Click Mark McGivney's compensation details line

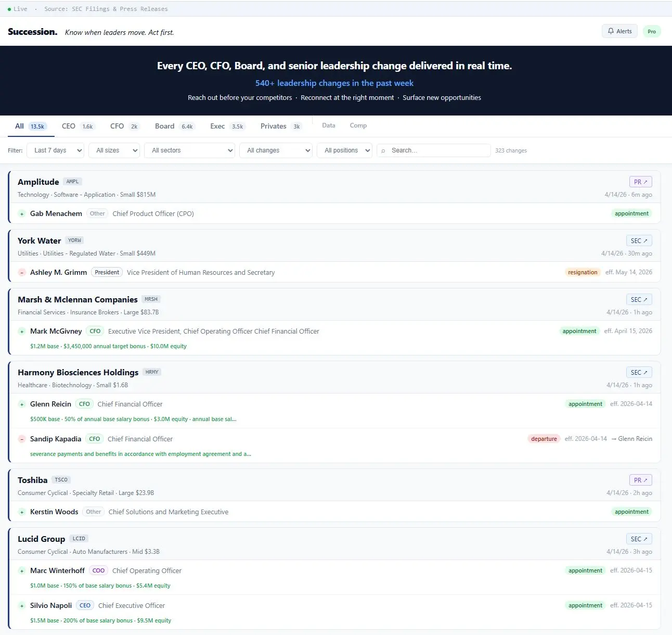click(108, 346)
